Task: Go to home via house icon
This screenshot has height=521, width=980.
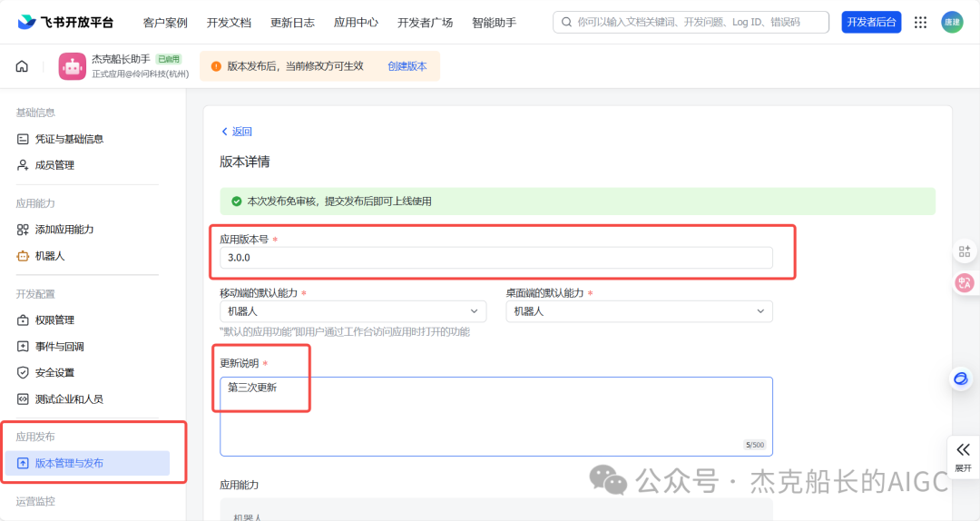Action: coord(22,66)
